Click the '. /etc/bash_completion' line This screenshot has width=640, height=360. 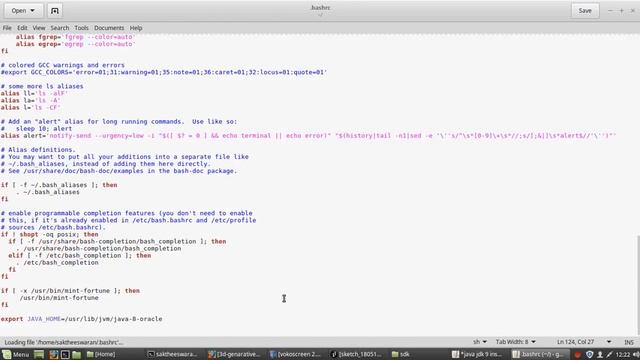pyautogui.click(x=58, y=262)
